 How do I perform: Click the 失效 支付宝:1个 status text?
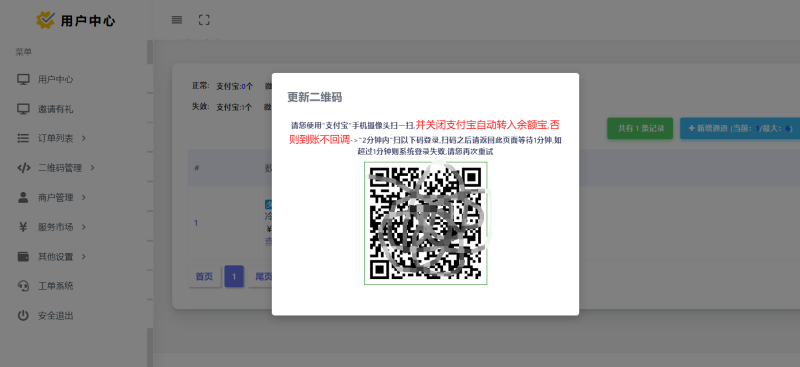click(x=222, y=107)
